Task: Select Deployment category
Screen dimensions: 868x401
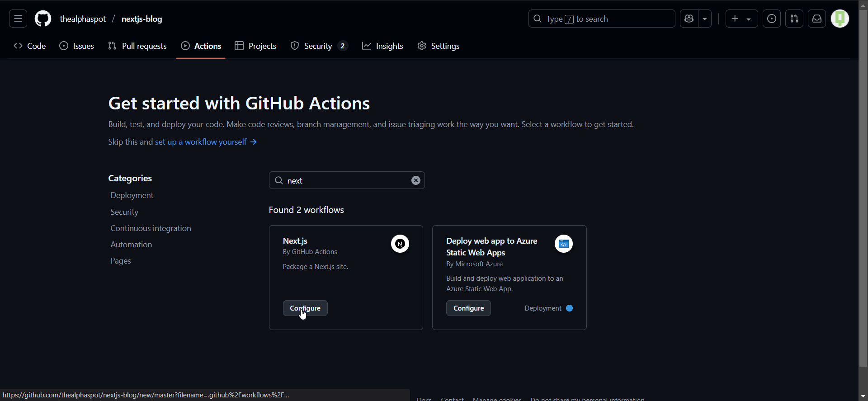Action: tap(132, 195)
